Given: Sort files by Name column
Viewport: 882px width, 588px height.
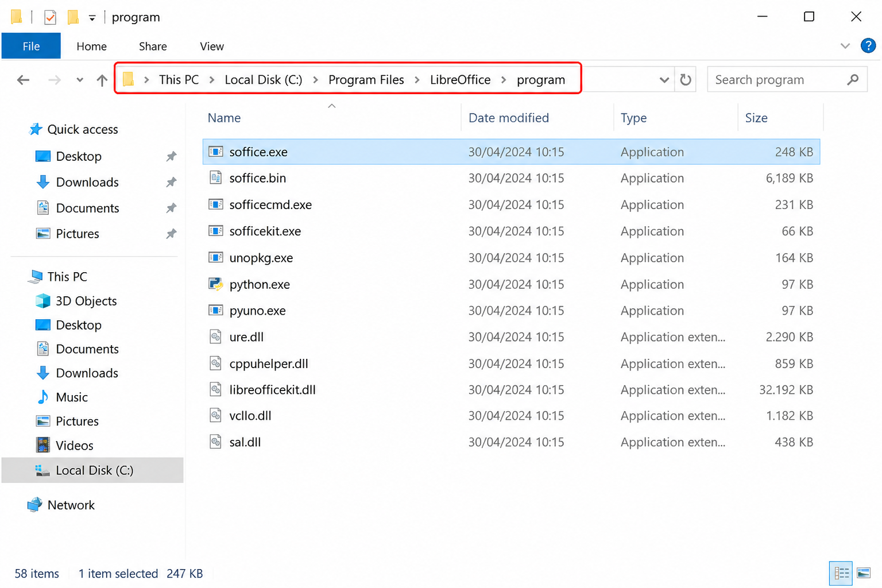Looking at the screenshot, I should [x=225, y=118].
